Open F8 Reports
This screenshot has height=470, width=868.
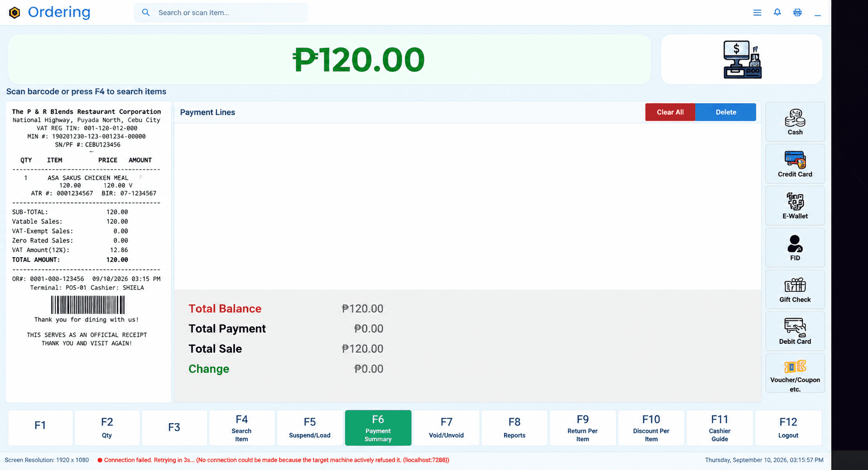tap(514, 428)
